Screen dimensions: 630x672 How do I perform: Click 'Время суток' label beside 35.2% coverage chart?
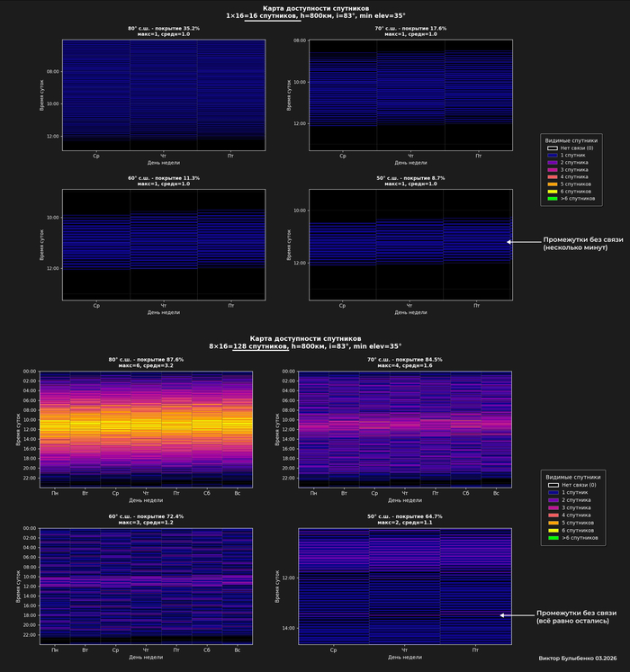pos(41,95)
